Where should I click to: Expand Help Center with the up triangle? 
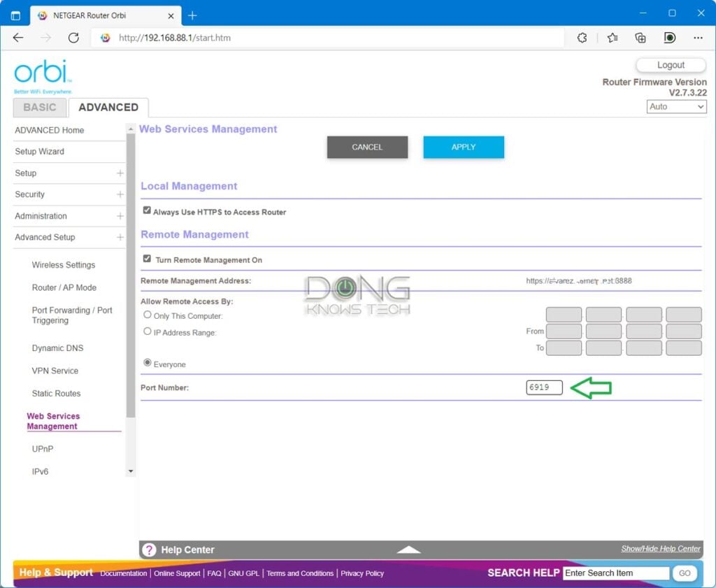[408, 550]
